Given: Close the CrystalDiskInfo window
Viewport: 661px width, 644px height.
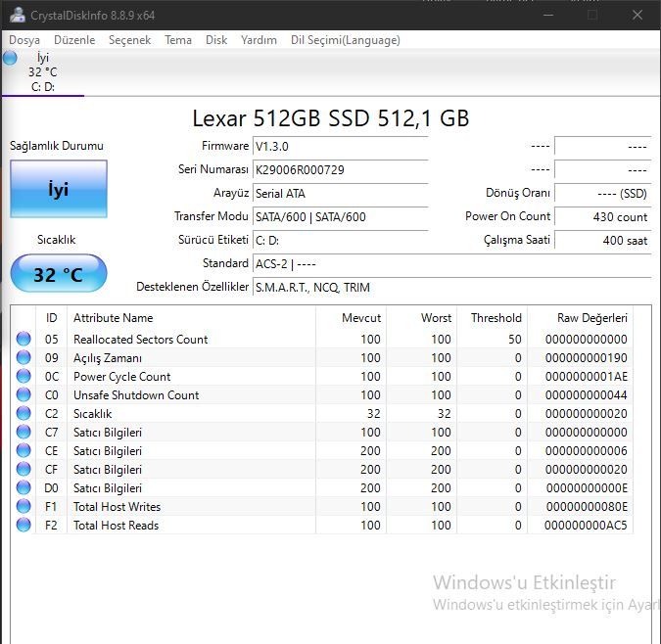Looking at the screenshot, I should pyautogui.click(x=637, y=15).
